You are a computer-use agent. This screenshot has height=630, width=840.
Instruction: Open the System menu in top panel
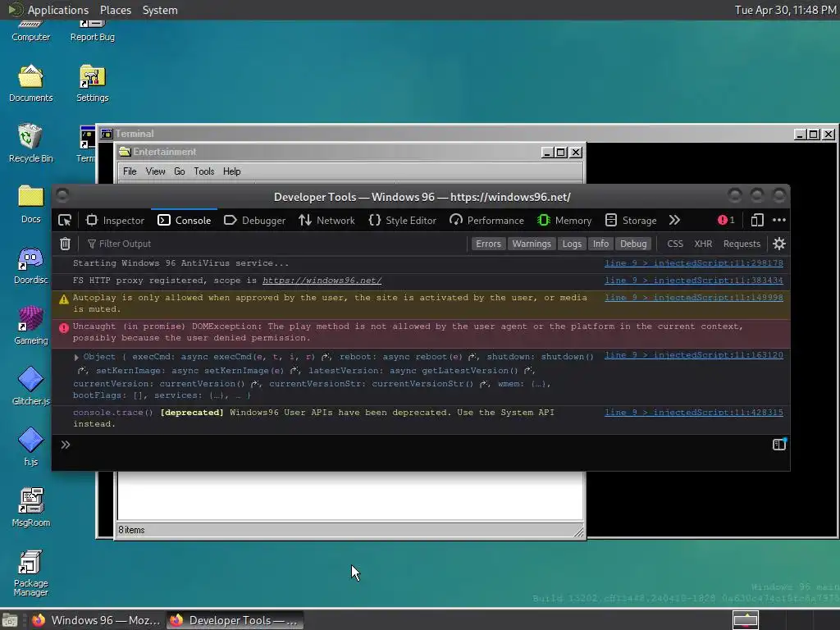click(x=160, y=10)
